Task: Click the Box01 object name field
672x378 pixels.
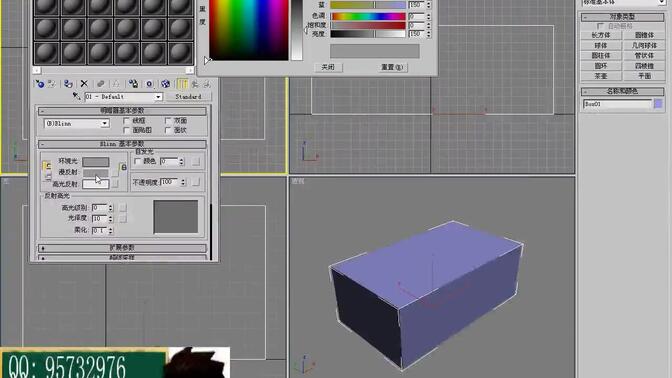Action: (x=617, y=104)
